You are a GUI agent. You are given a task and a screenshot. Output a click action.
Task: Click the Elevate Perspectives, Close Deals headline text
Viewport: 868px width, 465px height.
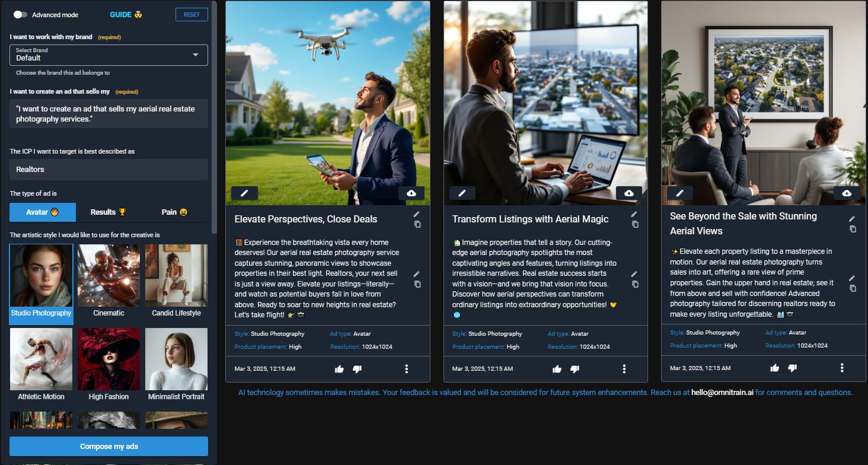click(x=306, y=219)
